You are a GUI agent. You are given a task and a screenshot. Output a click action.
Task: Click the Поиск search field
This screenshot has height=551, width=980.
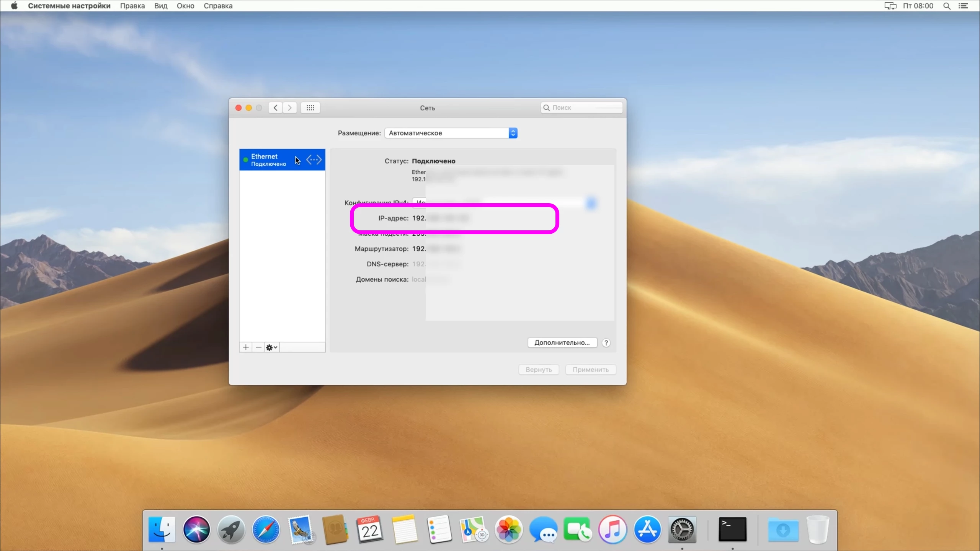click(582, 108)
